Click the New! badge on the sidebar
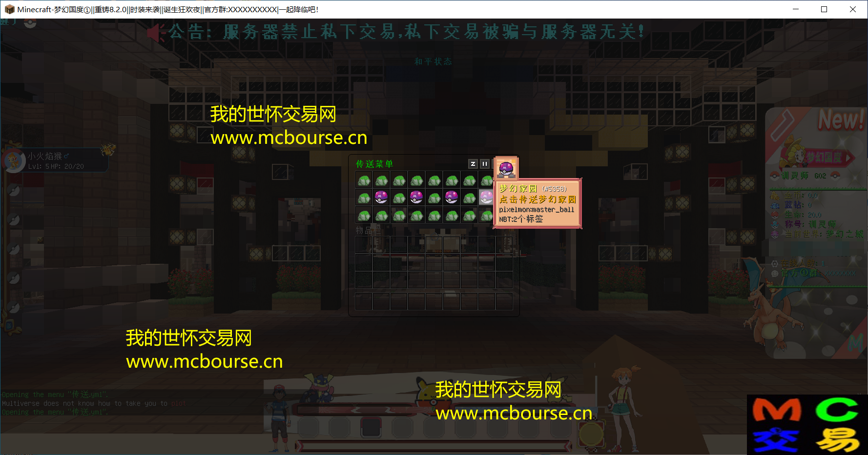Viewport: 868px width, 455px height. 841,120
